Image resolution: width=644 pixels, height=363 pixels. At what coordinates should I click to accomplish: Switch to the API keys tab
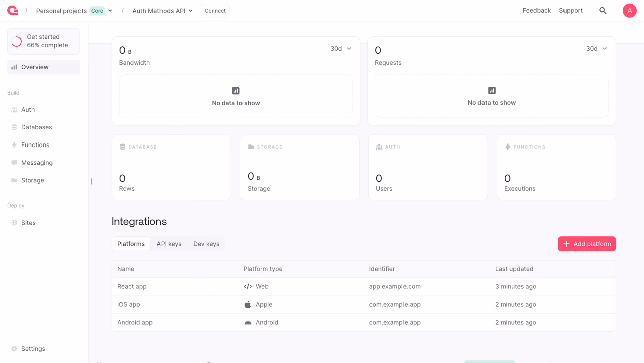169,244
